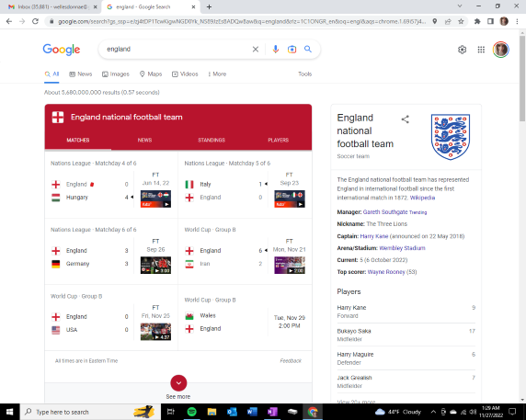Open Search Tools

coord(305,74)
